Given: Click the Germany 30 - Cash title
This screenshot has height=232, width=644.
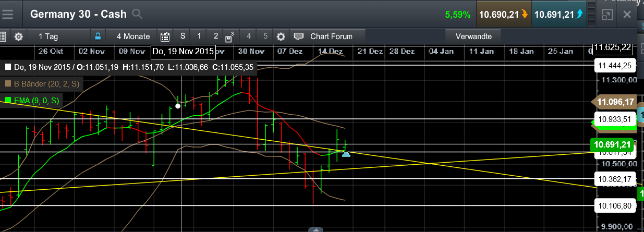Looking at the screenshot, I should (x=79, y=14).
